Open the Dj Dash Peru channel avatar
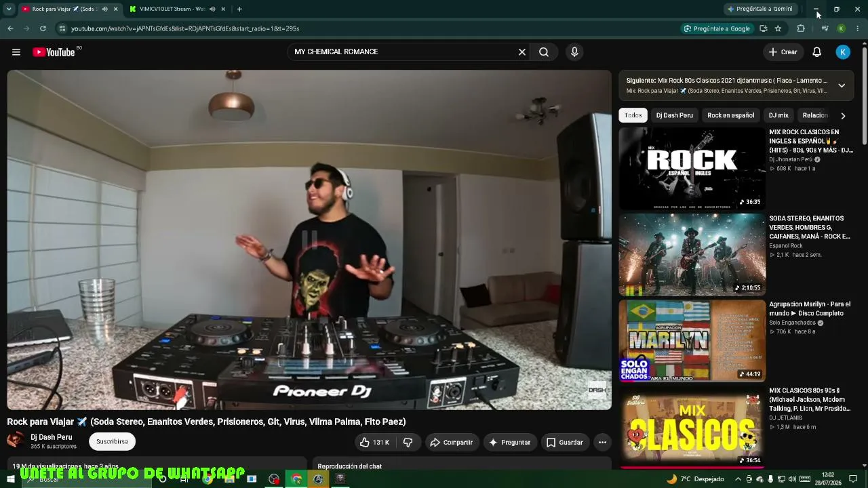The width and height of the screenshot is (868, 488). tap(16, 441)
